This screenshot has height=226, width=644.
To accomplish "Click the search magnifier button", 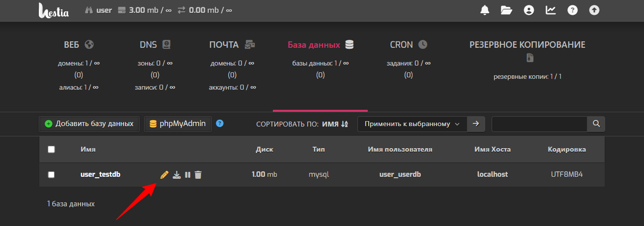I will click(596, 124).
